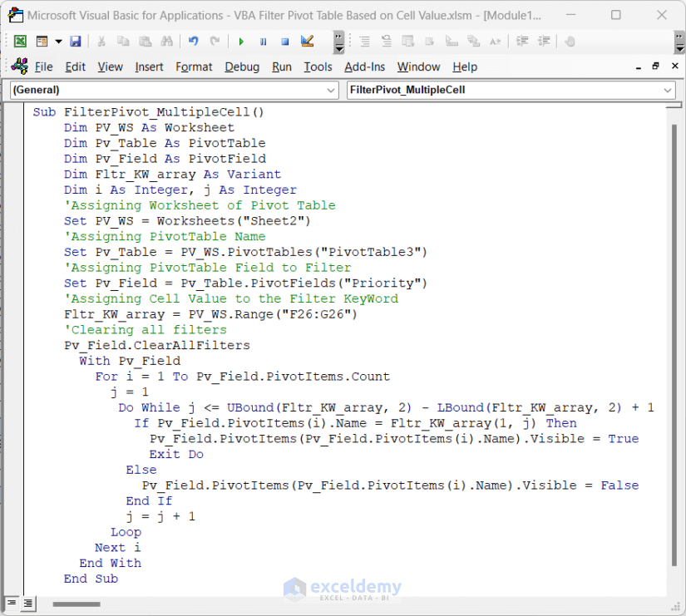686x616 pixels.
Task: Indent the code with the Indent button
Action: tap(521, 41)
